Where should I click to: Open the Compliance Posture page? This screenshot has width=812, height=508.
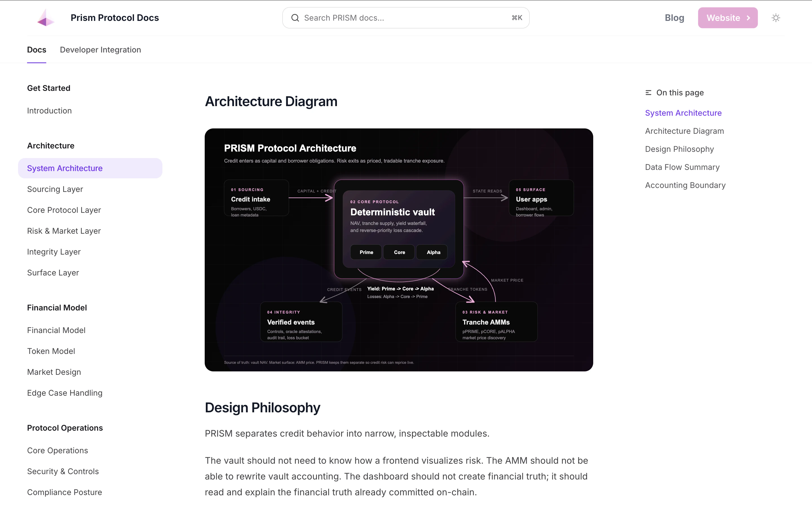pos(64,492)
